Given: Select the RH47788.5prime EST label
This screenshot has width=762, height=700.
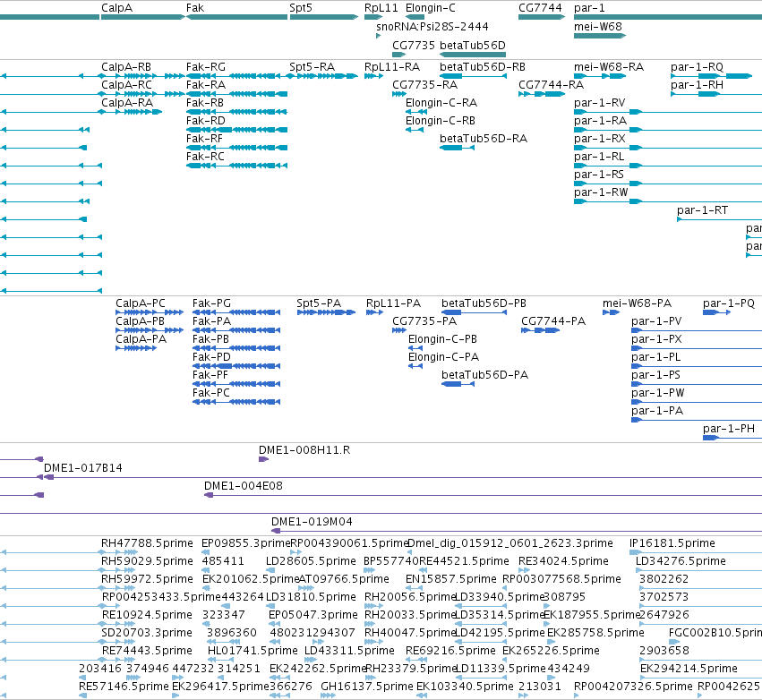Looking at the screenshot, I should click(147, 543).
